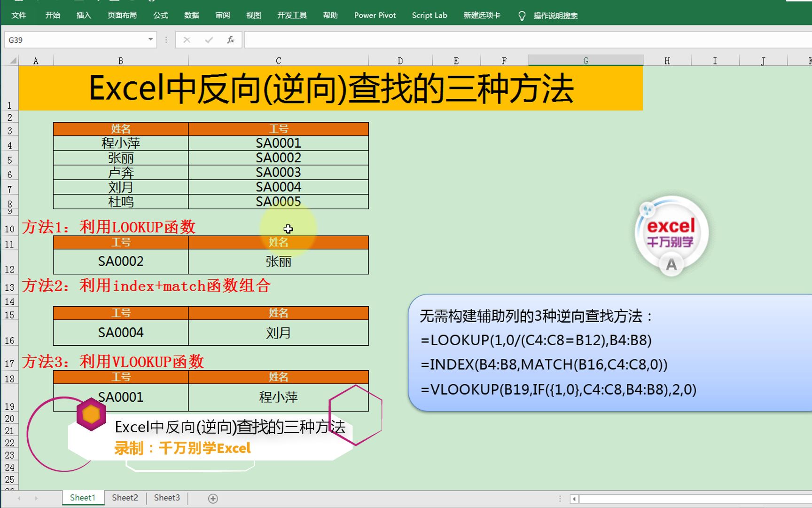This screenshot has height=508, width=812.
Task: Click the Insert Function (fx) icon
Action: click(230, 40)
